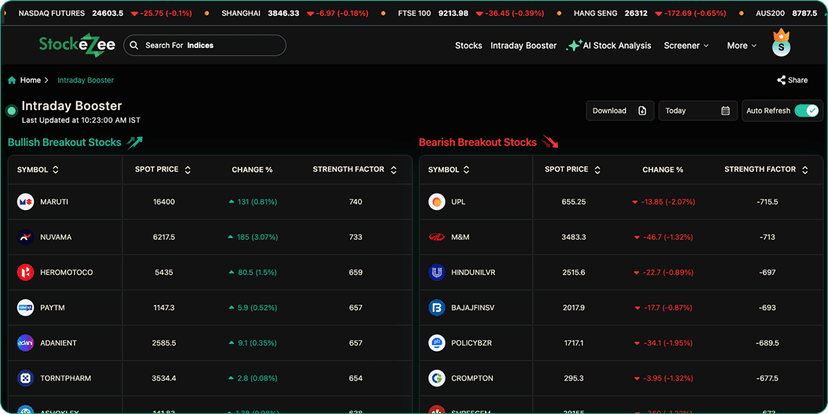The width and height of the screenshot is (828, 414).
Task: Click the StockEzee logo
Action: [74, 45]
